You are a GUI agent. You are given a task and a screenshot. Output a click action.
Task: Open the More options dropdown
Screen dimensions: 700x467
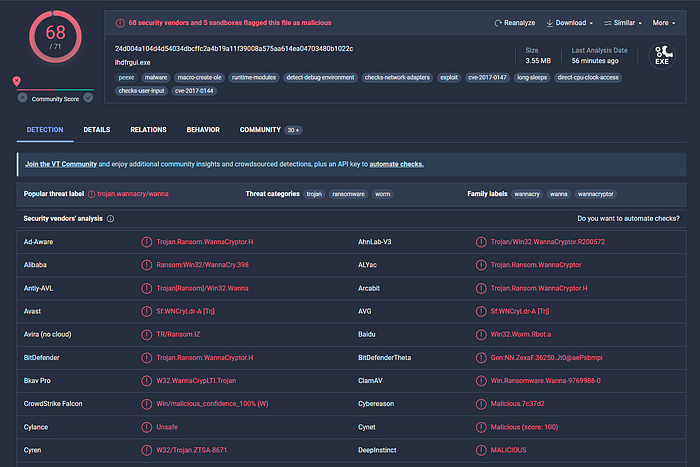point(664,23)
